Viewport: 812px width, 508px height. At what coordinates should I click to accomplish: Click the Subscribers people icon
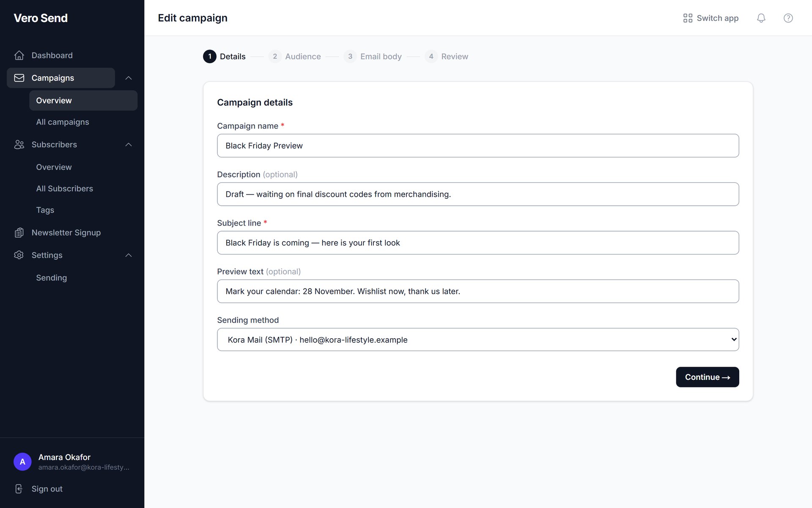tap(19, 145)
